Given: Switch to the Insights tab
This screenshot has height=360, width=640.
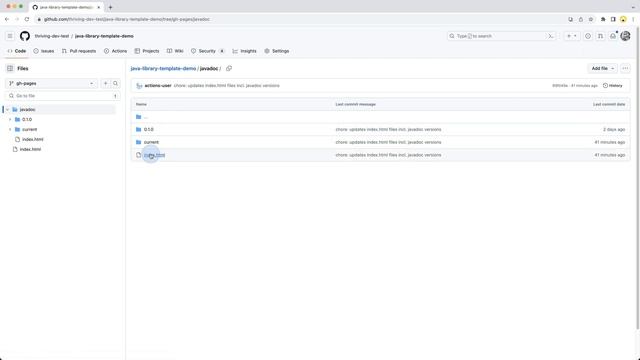Looking at the screenshot, I should [x=244, y=51].
